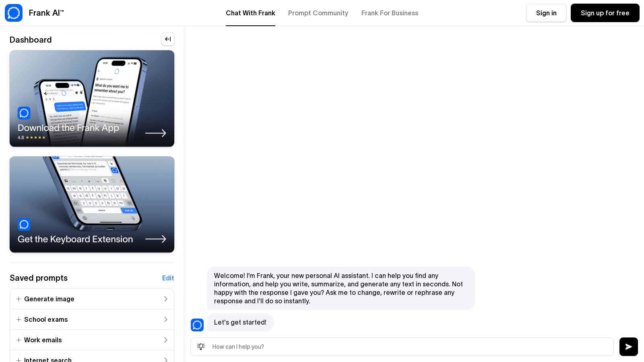
Task: Open Get the Keyboard Extension thumbnail
Action: tap(92, 204)
